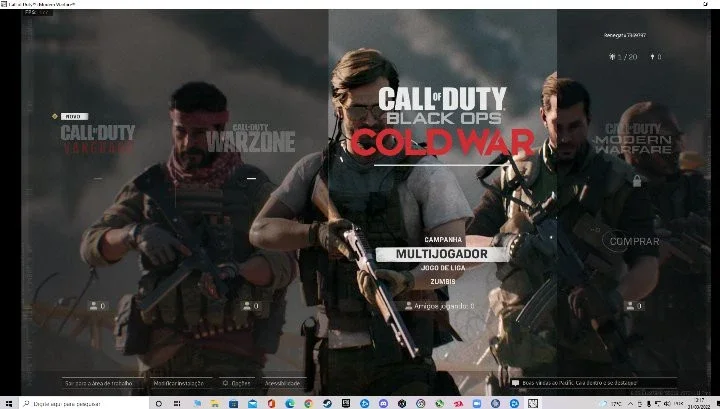720x409 pixels.
Task: Click the volume icon in system tray
Action: 667,404
